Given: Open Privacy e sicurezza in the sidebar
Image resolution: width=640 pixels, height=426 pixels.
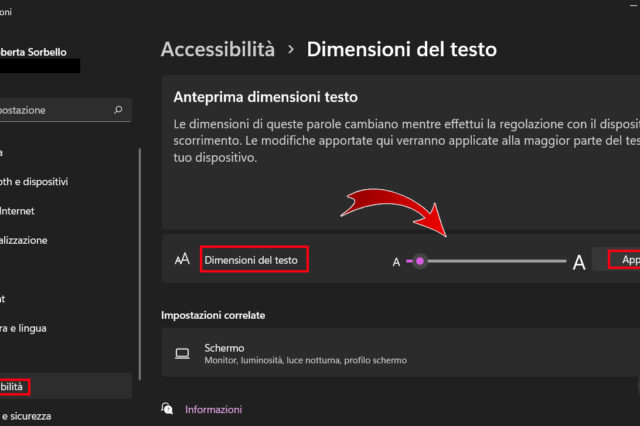Looking at the screenshot, I should pos(26,415).
